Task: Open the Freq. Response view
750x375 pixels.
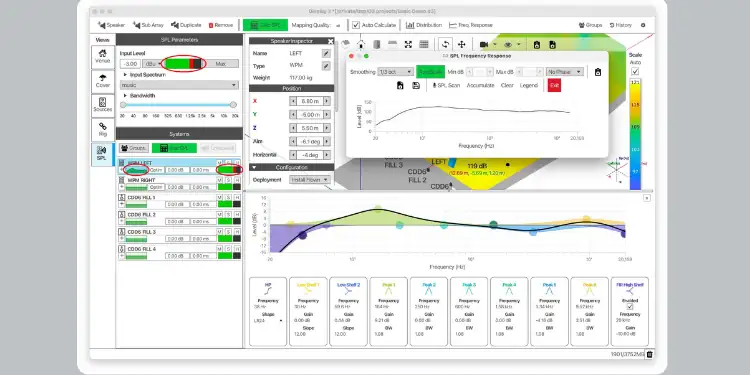Action: (x=471, y=25)
